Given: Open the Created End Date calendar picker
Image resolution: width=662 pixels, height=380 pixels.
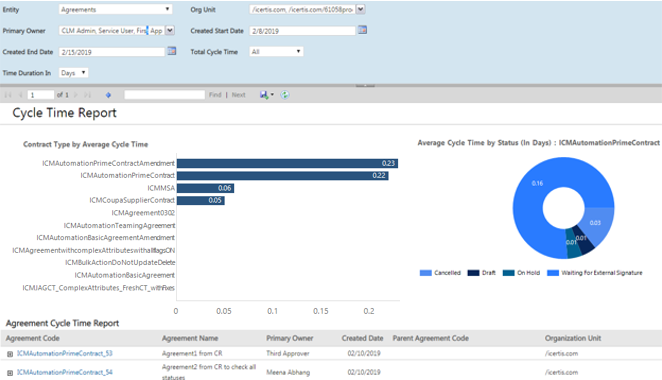Looking at the screenshot, I should coord(171,51).
